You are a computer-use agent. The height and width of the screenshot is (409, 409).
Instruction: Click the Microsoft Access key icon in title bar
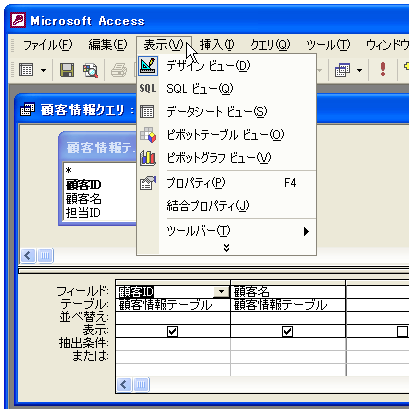18,21
